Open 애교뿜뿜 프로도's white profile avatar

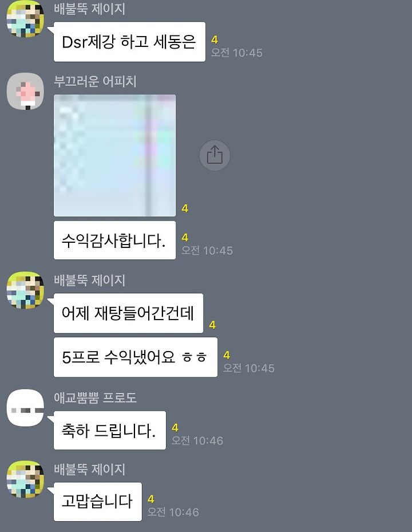(x=25, y=408)
